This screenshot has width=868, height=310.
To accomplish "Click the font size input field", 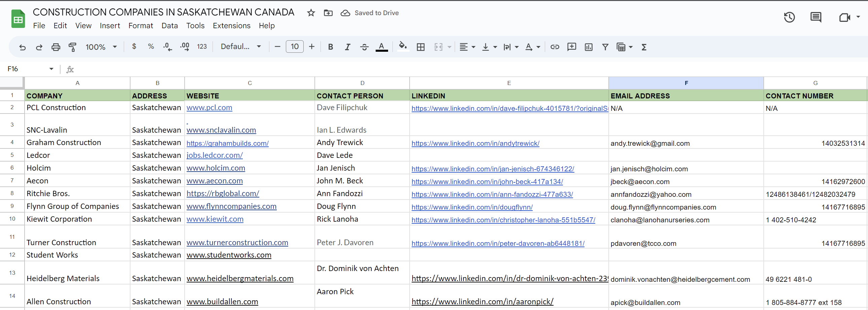I will pos(295,46).
